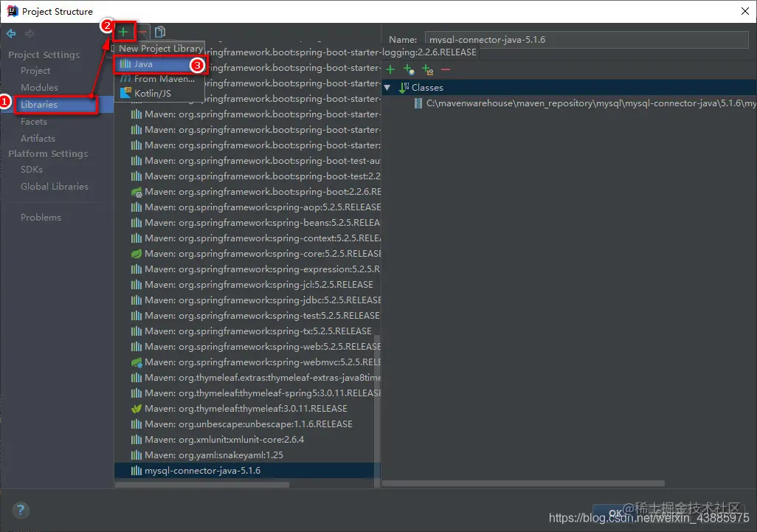757x532 pixels.
Task: Click the green plus New Project Library button
Action: (x=123, y=32)
